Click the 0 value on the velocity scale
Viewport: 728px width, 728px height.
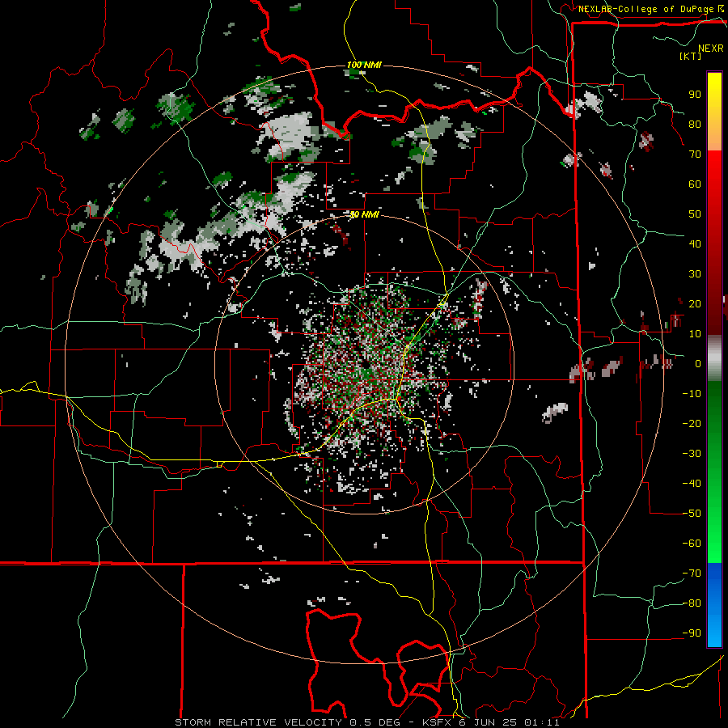[x=697, y=364]
